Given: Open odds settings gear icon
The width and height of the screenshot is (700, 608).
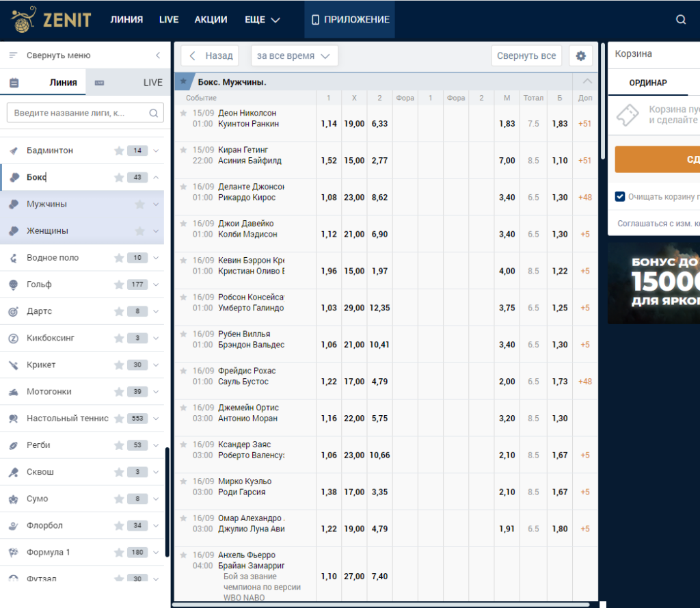Looking at the screenshot, I should pyautogui.click(x=580, y=56).
